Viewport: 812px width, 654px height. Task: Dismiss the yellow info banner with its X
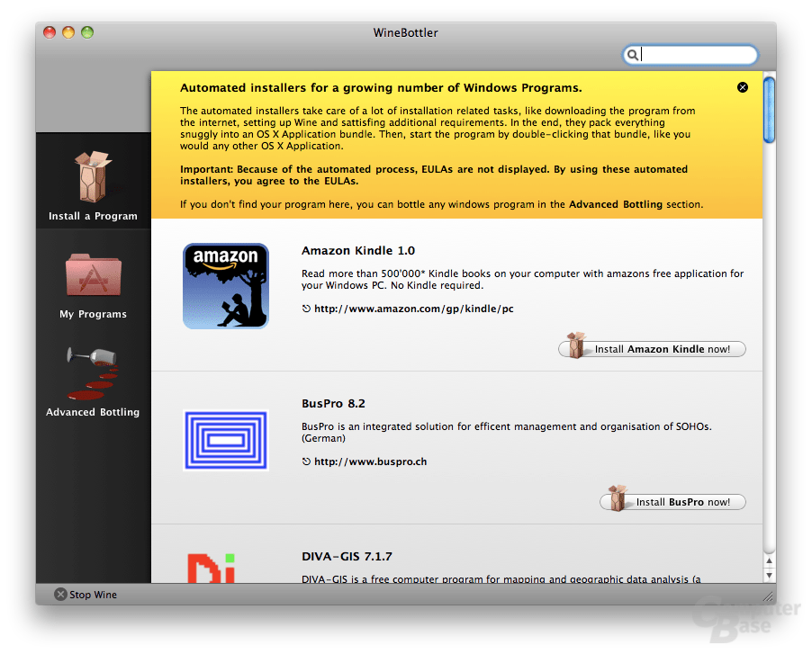tap(742, 87)
